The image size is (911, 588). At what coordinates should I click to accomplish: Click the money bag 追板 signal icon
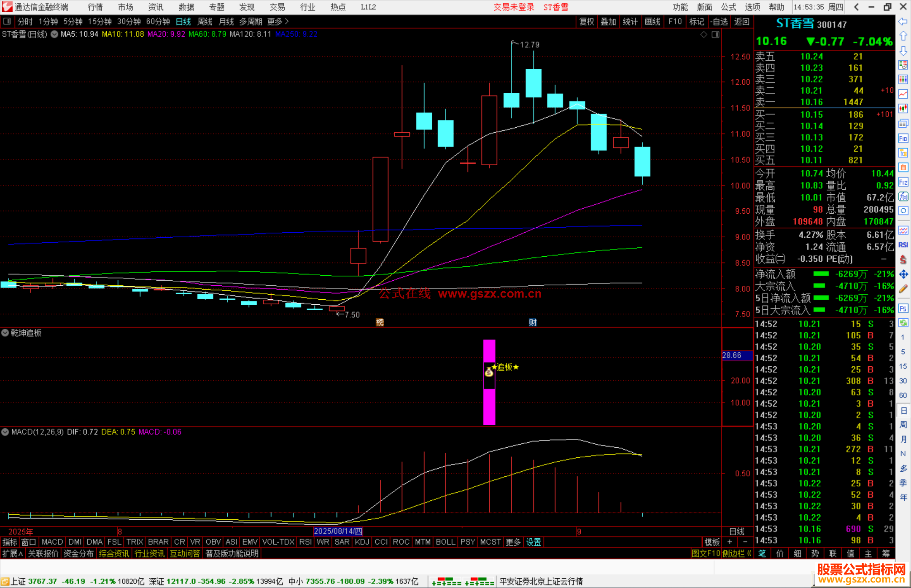(489, 372)
